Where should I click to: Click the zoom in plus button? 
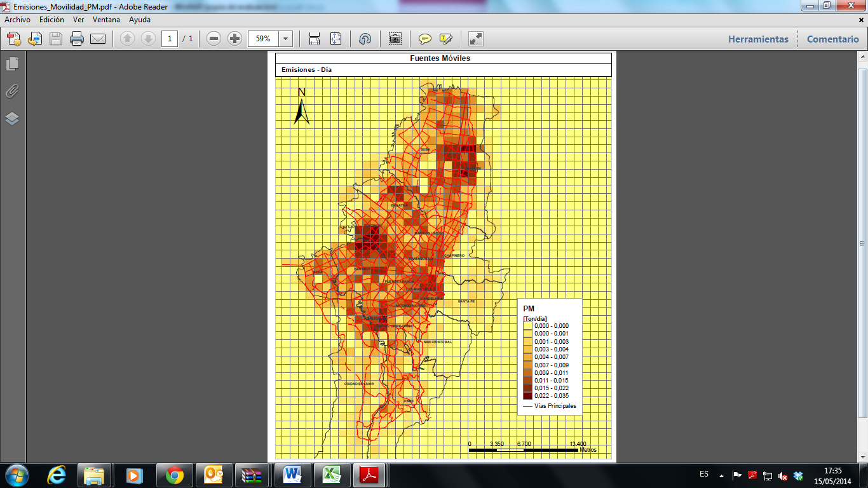pos(235,39)
